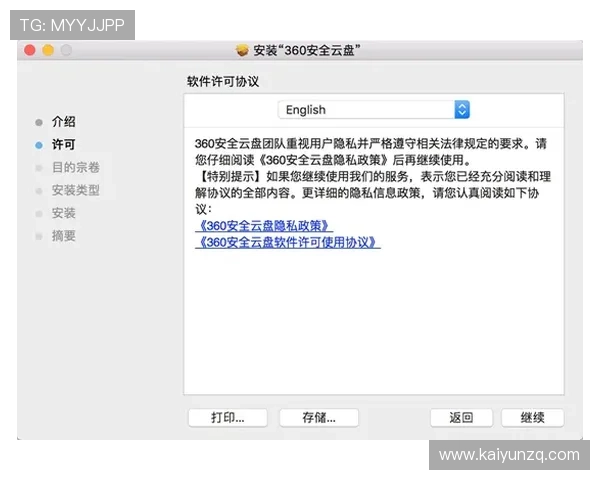Click the blue bullet beside 许可
The width and height of the screenshot is (600, 480).
click(x=39, y=145)
